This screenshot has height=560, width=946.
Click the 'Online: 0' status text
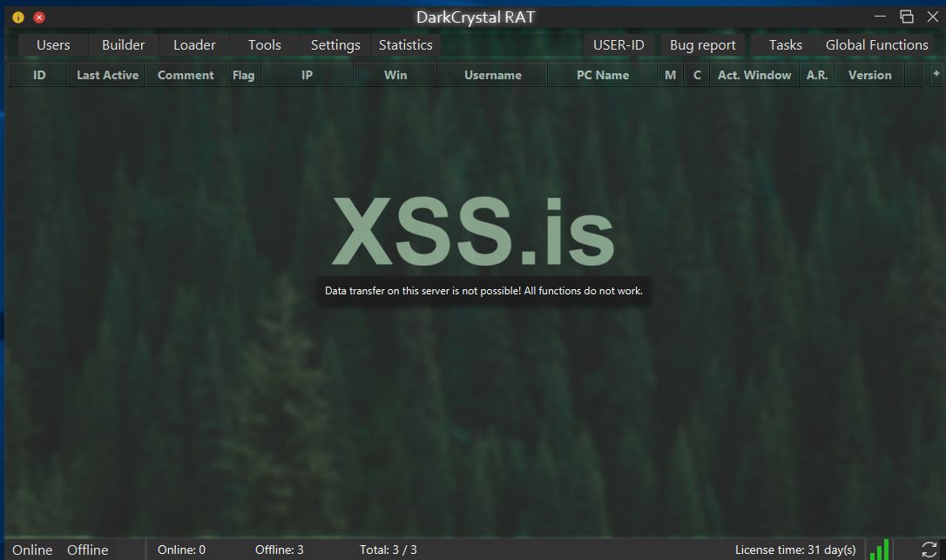181,550
